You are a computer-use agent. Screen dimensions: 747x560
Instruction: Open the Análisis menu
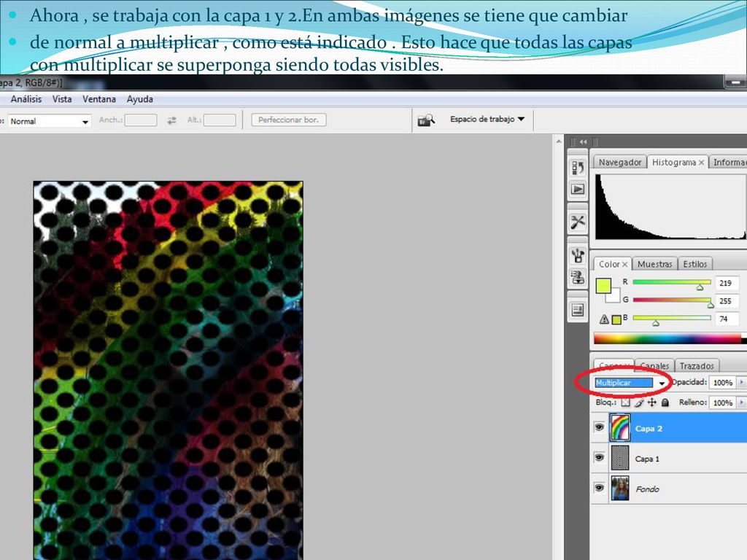pyautogui.click(x=26, y=99)
